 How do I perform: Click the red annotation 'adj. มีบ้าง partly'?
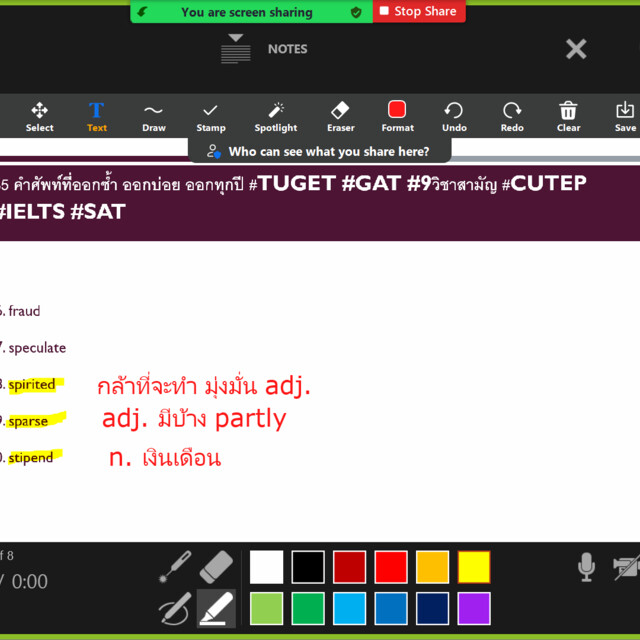pos(194,419)
